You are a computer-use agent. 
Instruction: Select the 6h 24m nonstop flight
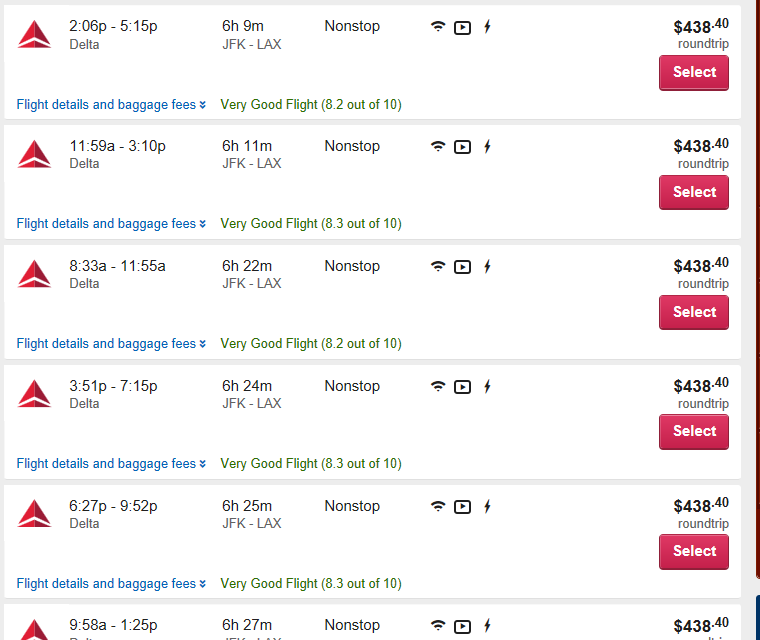[x=694, y=432]
